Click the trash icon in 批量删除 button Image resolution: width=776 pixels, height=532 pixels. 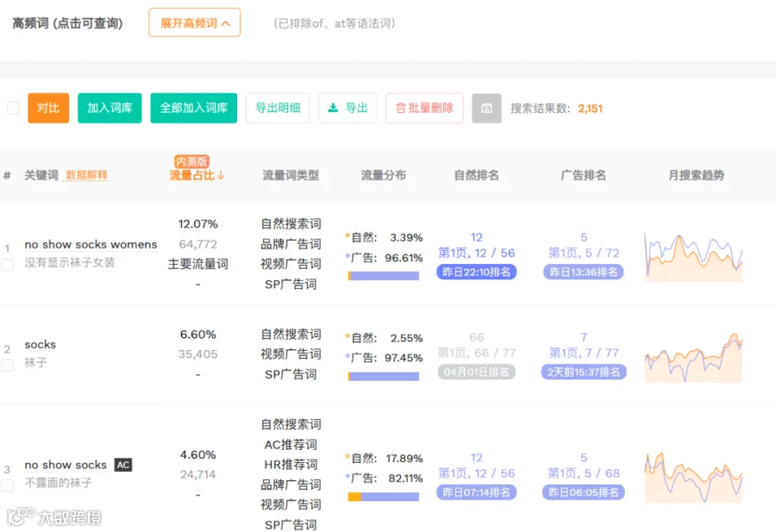(400, 108)
